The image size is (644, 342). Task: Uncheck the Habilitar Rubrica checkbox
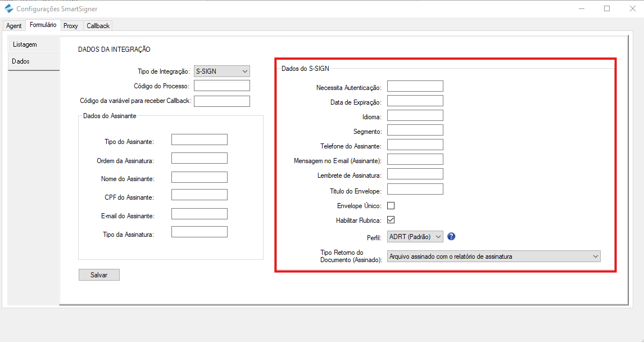tap(391, 220)
